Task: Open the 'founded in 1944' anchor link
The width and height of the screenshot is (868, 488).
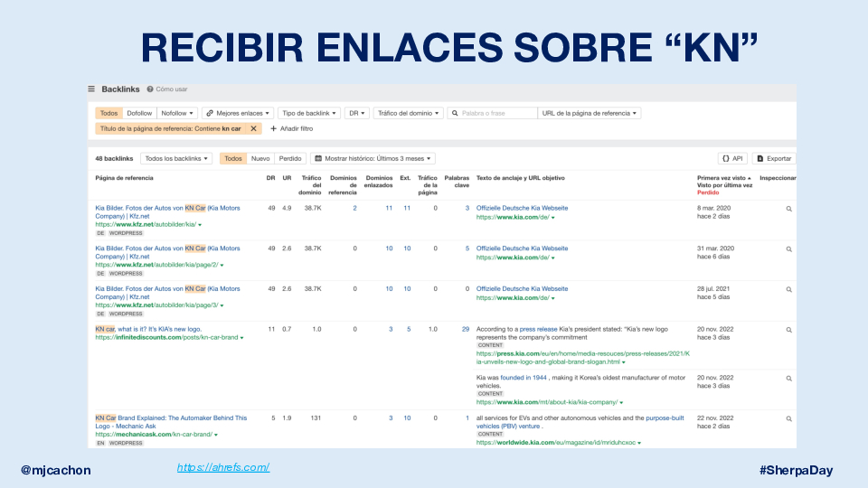Action: pyautogui.click(x=524, y=378)
